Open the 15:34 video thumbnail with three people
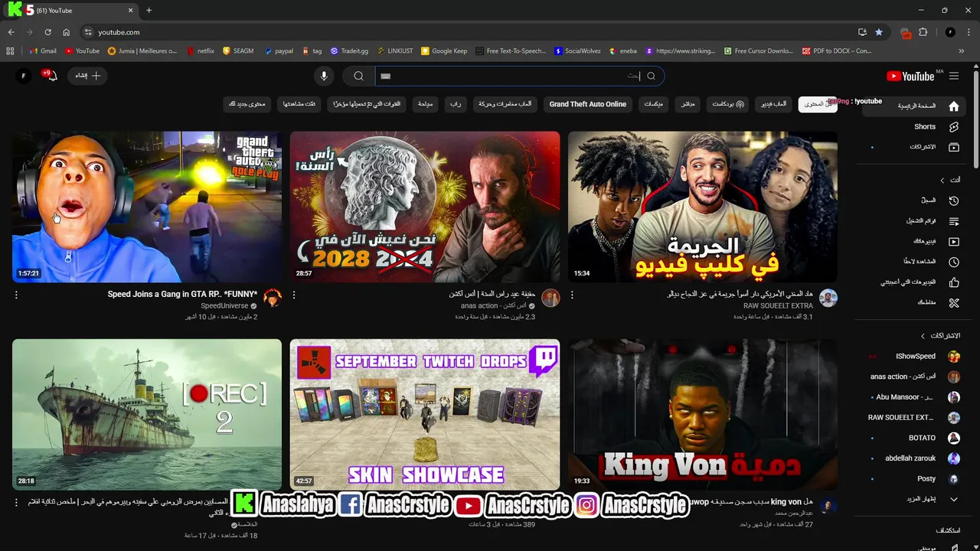This screenshot has height=551, width=980. pyautogui.click(x=703, y=207)
